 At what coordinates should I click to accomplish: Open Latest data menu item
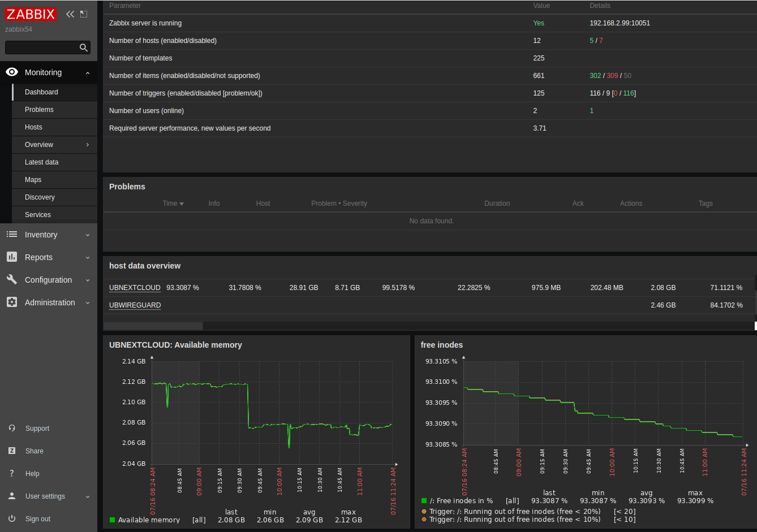click(x=41, y=162)
